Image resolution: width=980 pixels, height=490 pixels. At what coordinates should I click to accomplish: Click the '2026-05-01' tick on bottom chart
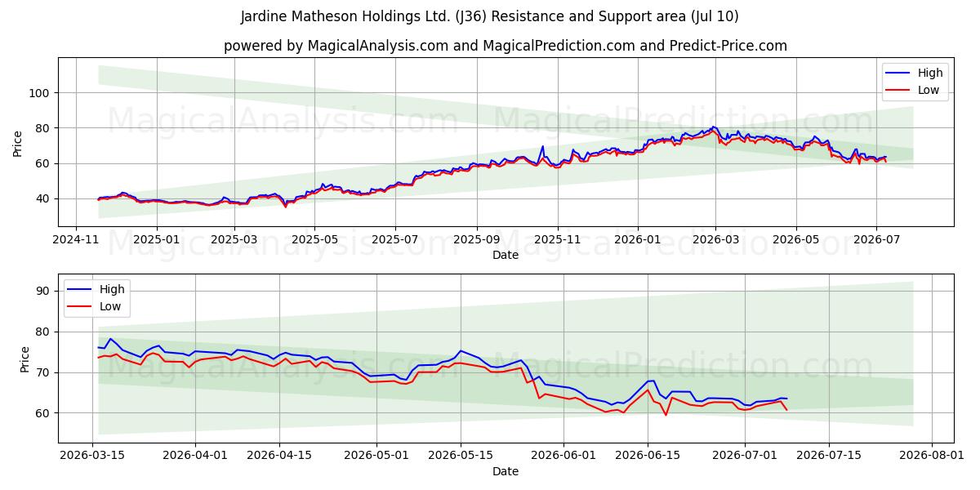376,457
